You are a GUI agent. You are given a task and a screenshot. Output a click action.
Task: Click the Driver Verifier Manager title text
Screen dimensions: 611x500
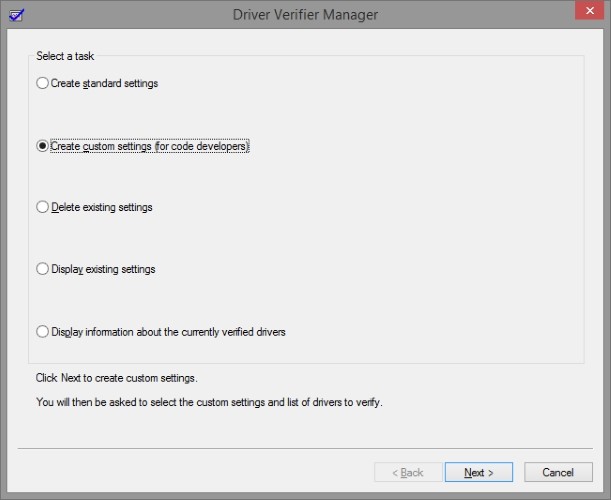pos(305,15)
